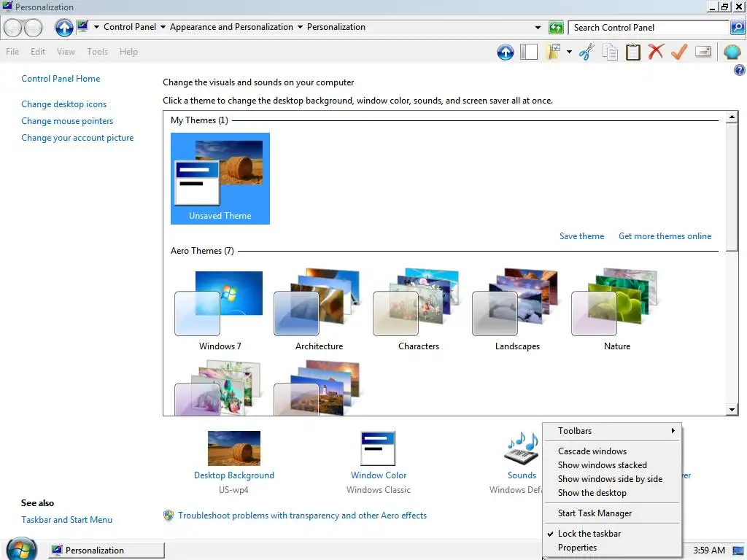Open Taskbar and Start Menu link
Image resolution: width=747 pixels, height=560 pixels.
66,519
